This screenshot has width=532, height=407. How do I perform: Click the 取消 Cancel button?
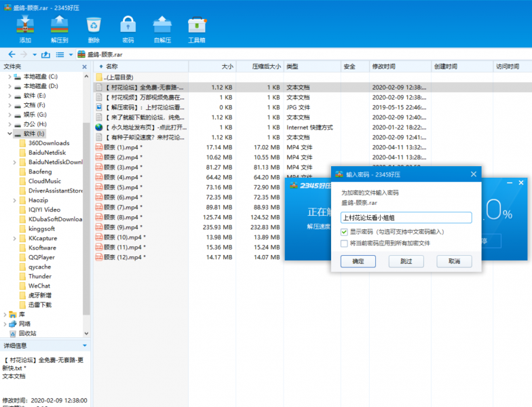pos(455,261)
